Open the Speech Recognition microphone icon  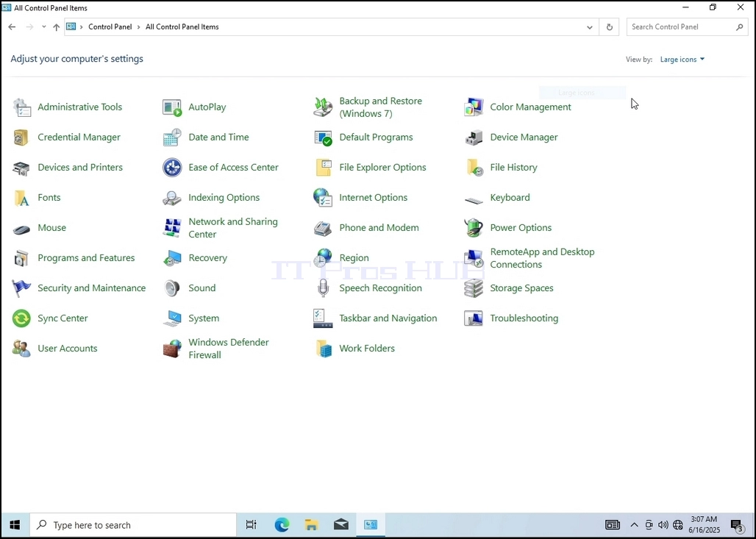coord(323,288)
